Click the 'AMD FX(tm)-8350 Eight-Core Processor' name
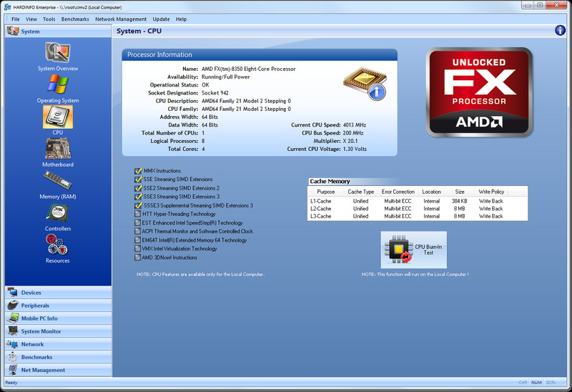Image resolution: width=572 pixels, height=392 pixels. click(x=248, y=69)
